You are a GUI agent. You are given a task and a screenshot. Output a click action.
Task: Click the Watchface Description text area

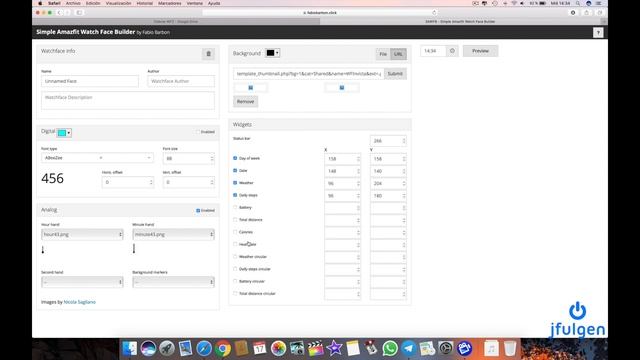128,100
